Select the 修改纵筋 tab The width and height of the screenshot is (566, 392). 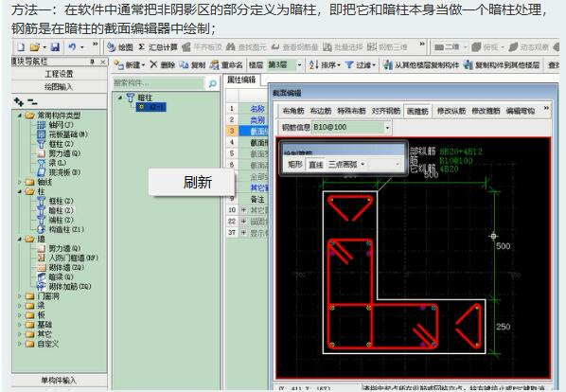pyautogui.click(x=451, y=111)
